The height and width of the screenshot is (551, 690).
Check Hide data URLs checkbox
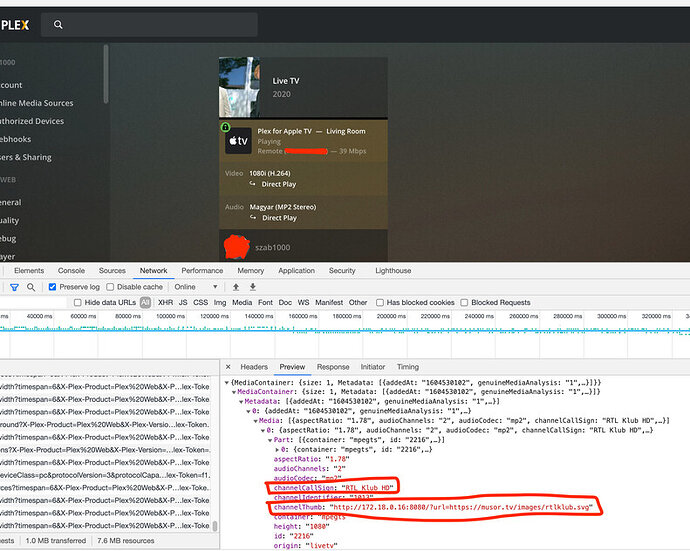[78, 302]
